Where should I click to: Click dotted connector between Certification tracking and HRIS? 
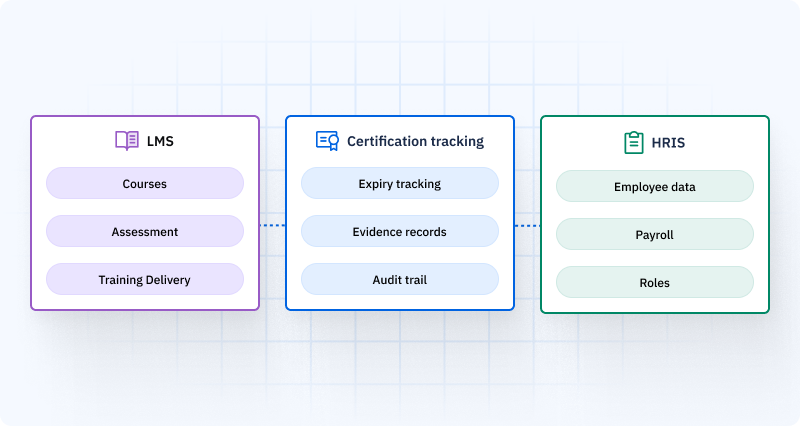[x=527, y=226]
